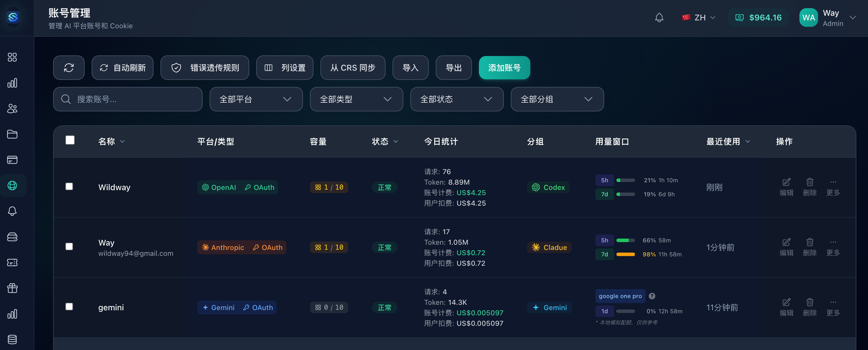Screen dimensions: 868x350
Task: Open users icon in left sidebar
Action: point(12,108)
